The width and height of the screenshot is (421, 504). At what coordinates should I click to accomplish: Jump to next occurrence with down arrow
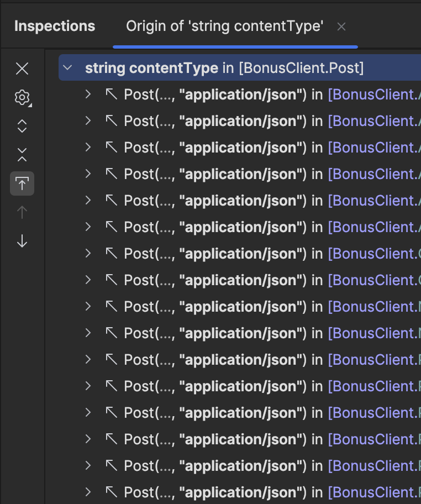pos(22,241)
